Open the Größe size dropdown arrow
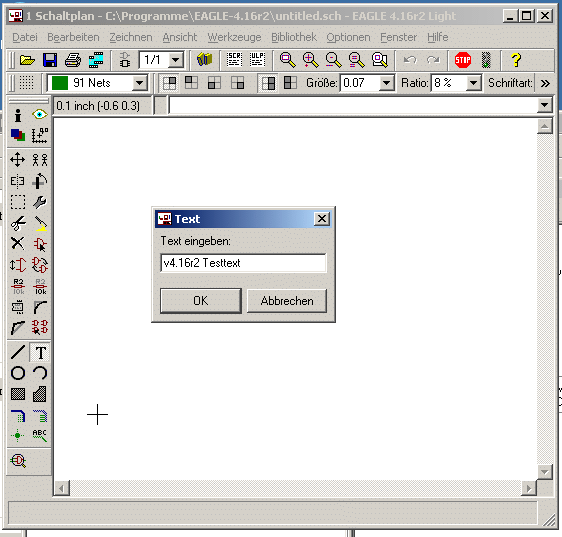The height and width of the screenshot is (537, 562). pos(386,83)
